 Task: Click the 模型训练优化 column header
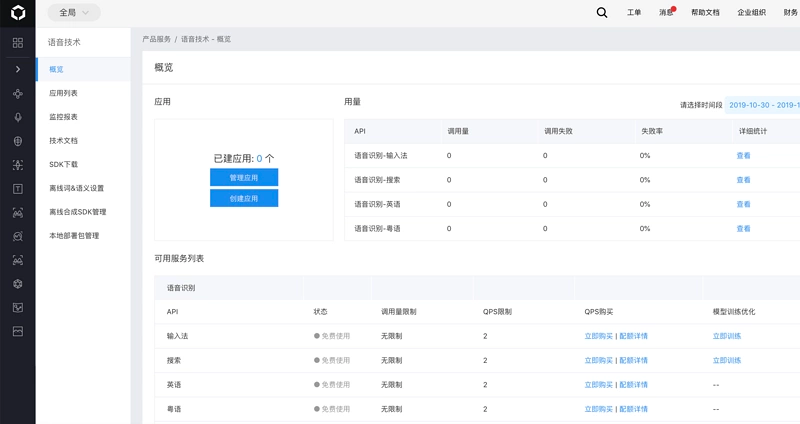pos(734,312)
